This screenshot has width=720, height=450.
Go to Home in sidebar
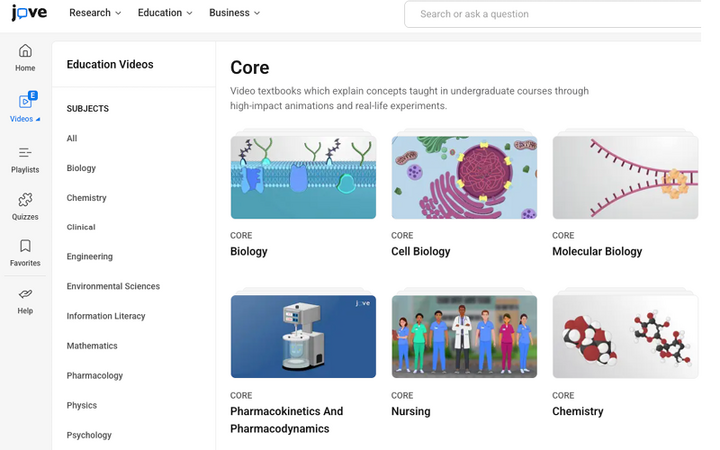coord(25,57)
